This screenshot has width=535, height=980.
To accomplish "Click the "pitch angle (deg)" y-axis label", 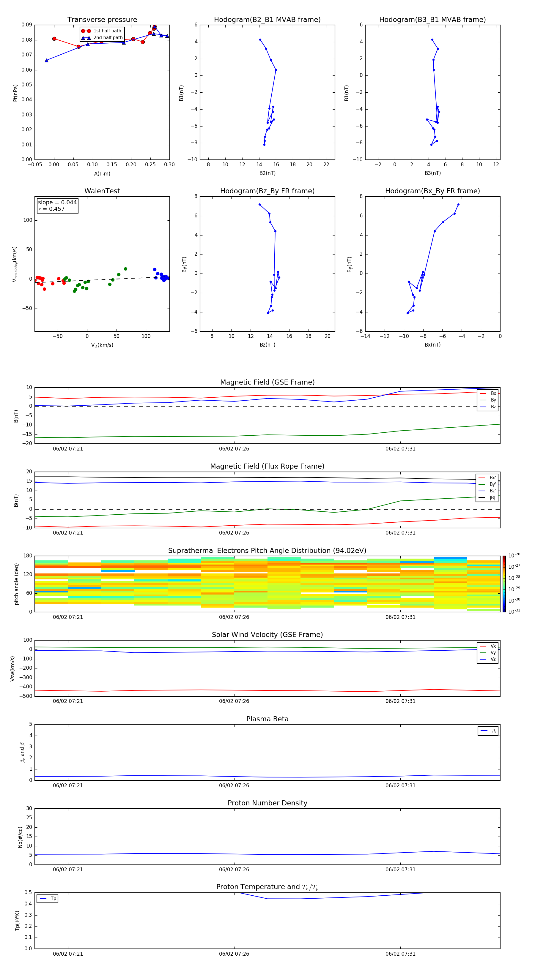I will [16, 584].
